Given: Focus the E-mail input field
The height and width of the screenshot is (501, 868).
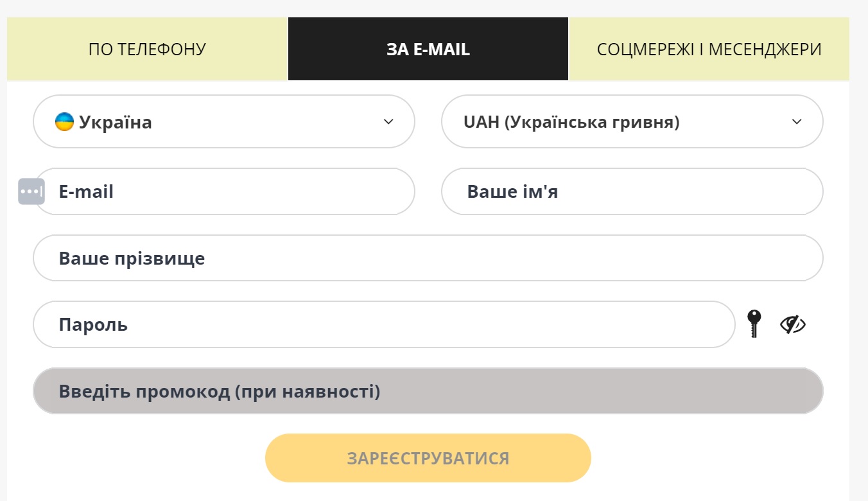Looking at the screenshot, I should coord(224,191).
